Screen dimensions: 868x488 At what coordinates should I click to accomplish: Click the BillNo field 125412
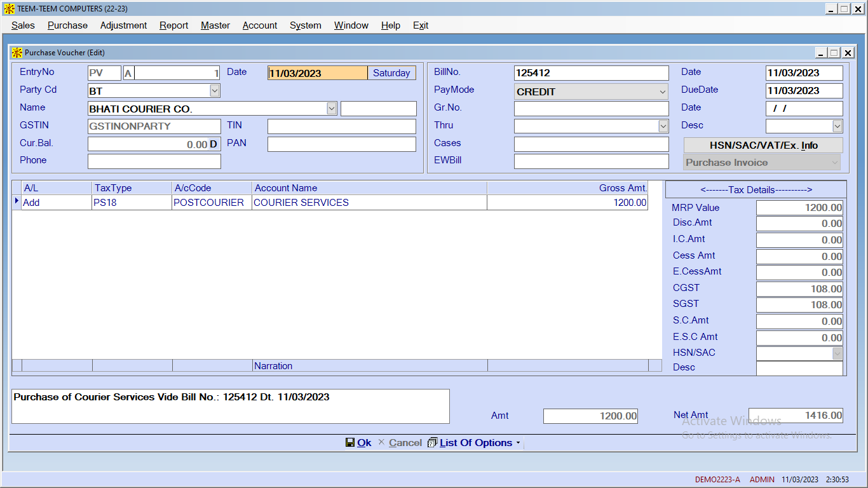coord(591,73)
